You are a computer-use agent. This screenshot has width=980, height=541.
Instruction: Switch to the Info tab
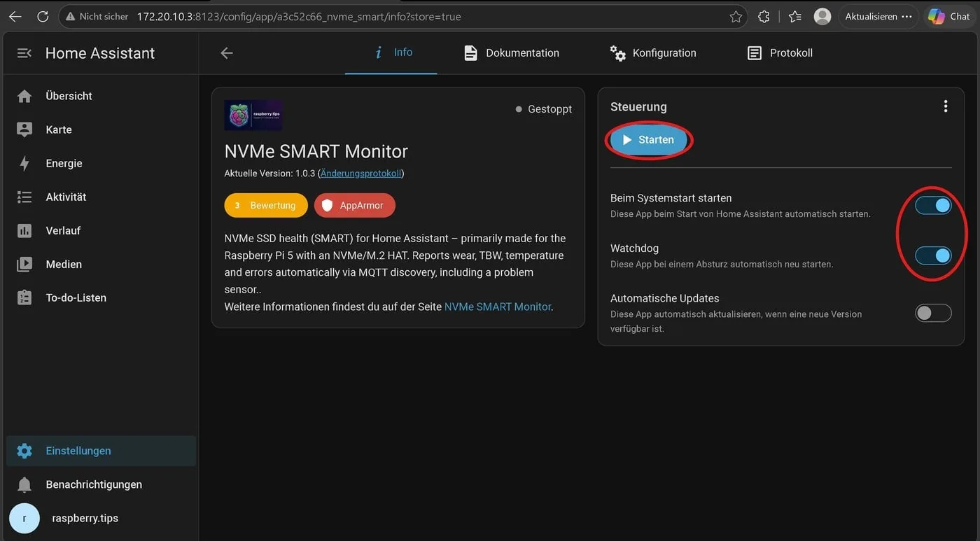[391, 52]
